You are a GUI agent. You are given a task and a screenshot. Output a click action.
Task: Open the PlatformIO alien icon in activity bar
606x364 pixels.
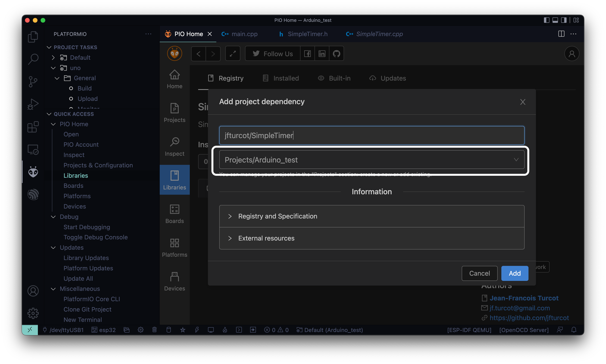tap(33, 172)
